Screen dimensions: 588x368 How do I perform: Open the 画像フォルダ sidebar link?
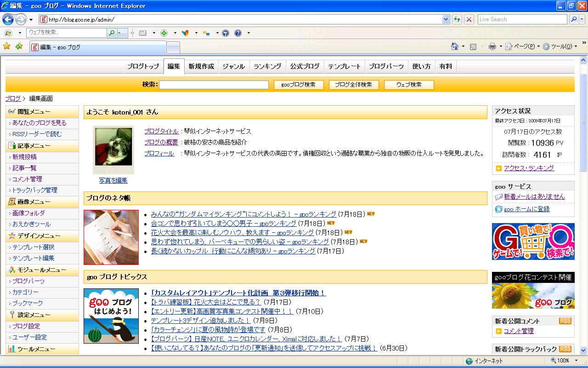[28, 213]
